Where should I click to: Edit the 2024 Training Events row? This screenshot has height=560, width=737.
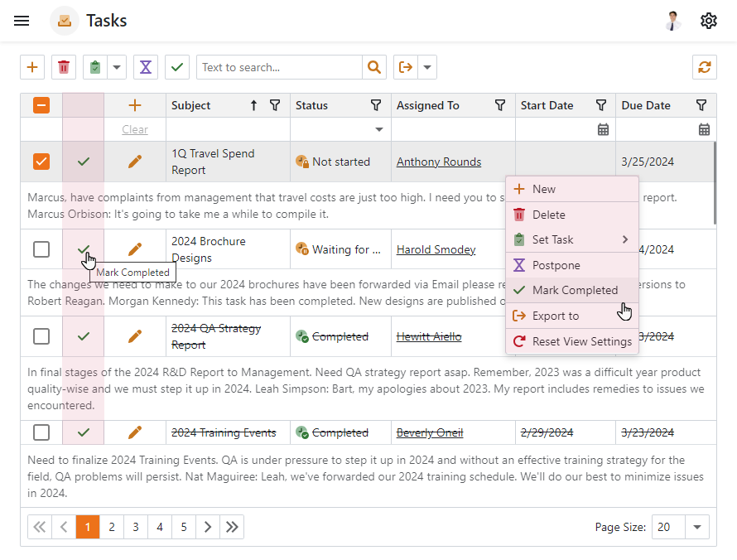coord(135,432)
